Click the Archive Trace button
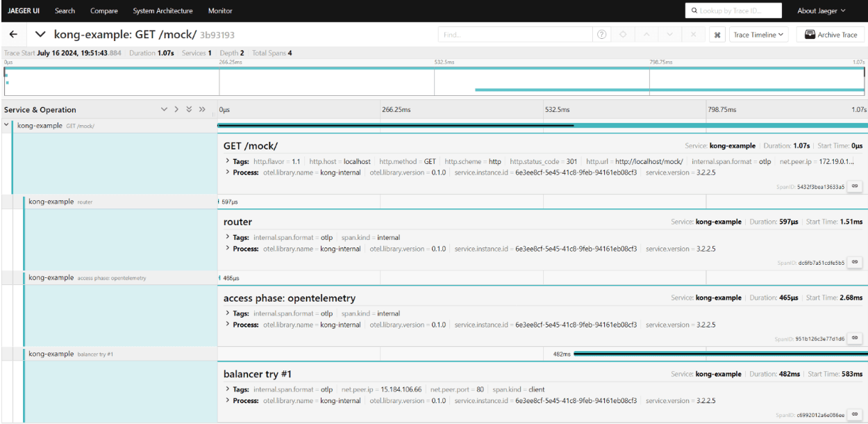This screenshot has width=868, height=424. click(830, 33)
